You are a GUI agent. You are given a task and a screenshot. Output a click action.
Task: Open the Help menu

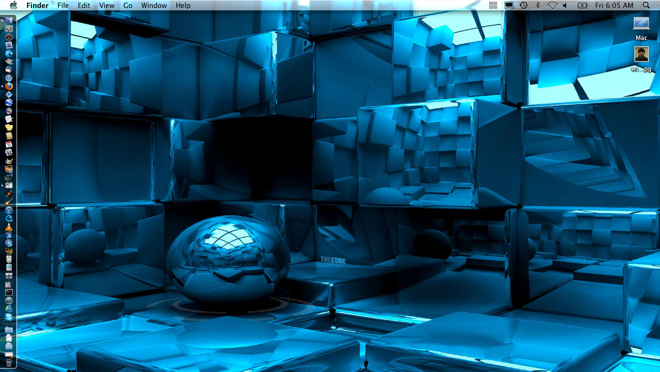tap(183, 5)
